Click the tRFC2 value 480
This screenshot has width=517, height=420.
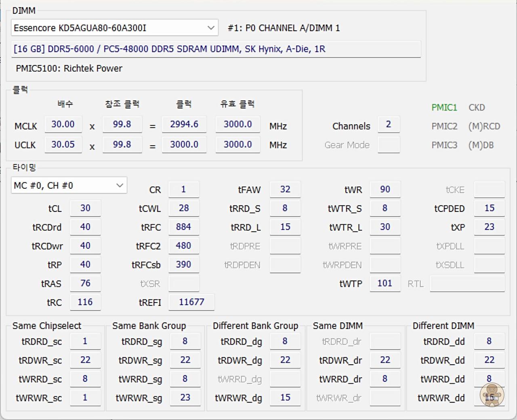pos(184,246)
